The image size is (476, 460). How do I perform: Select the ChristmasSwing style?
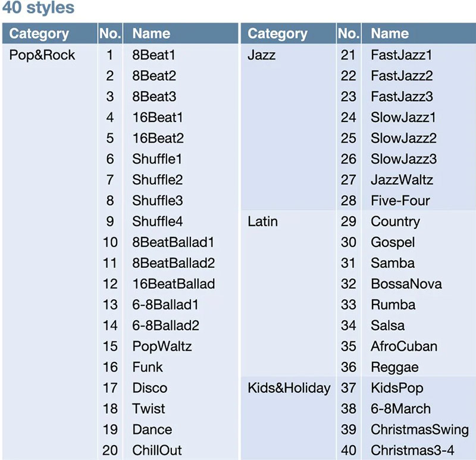419,429
